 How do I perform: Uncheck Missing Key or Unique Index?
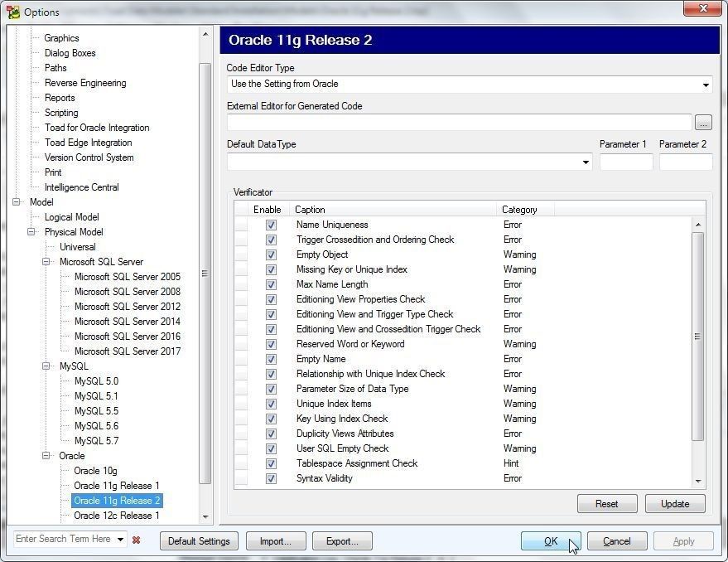point(271,269)
